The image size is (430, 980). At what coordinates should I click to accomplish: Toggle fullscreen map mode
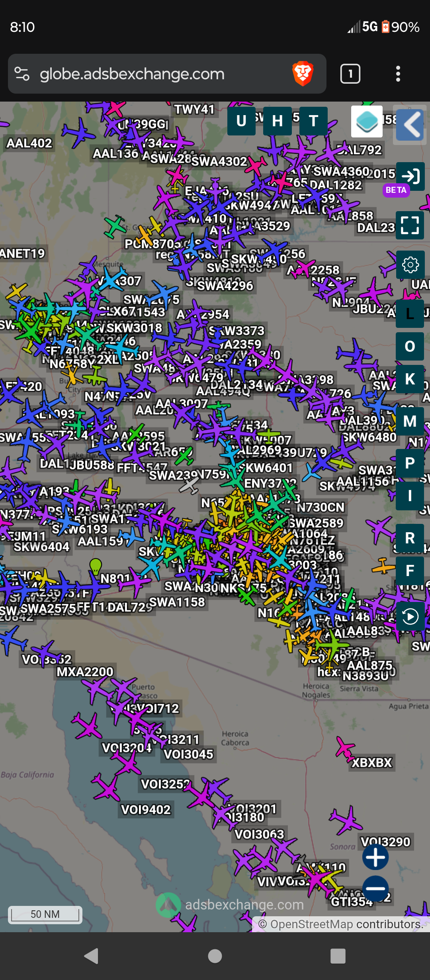pyautogui.click(x=410, y=225)
